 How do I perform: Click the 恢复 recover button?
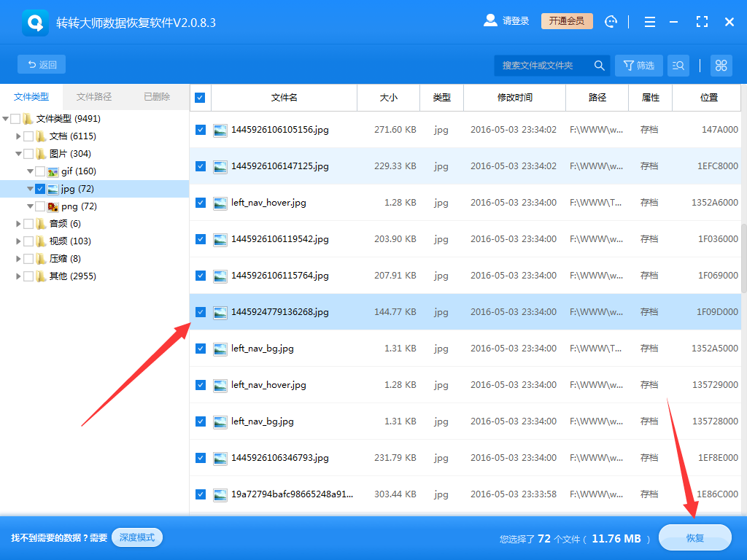pyautogui.click(x=694, y=538)
